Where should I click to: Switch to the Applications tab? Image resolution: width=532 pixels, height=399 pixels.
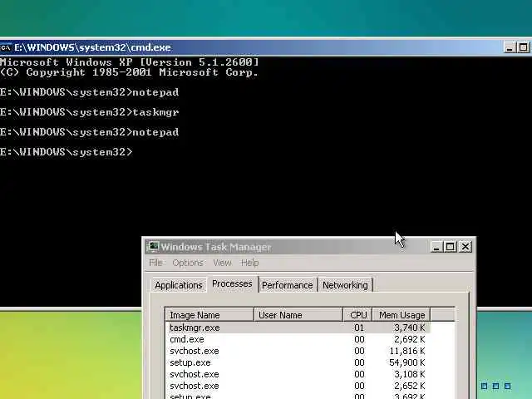[x=179, y=285]
